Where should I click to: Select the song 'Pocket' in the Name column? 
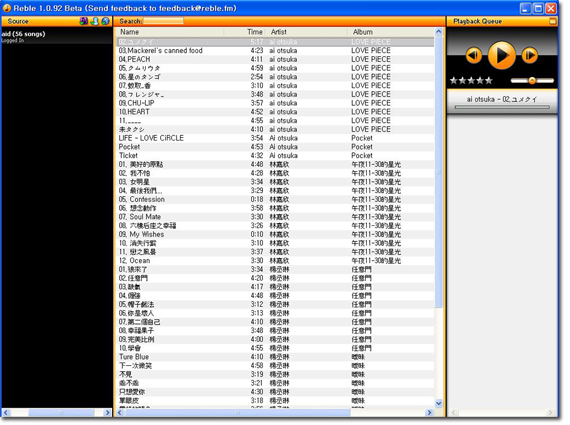tap(129, 147)
